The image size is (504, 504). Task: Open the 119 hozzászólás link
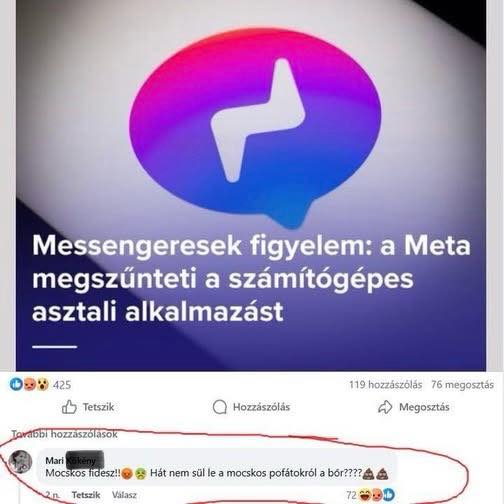385,385
